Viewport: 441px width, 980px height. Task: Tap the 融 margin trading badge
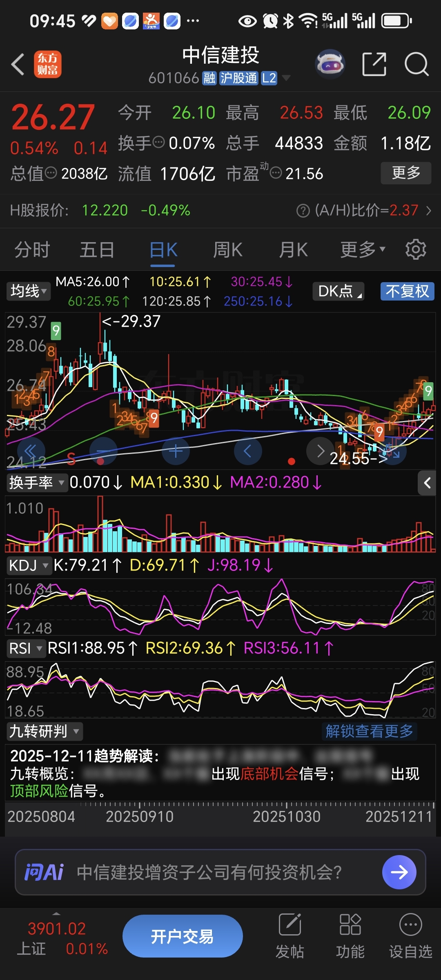pyautogui.click(x=209, y=78)
